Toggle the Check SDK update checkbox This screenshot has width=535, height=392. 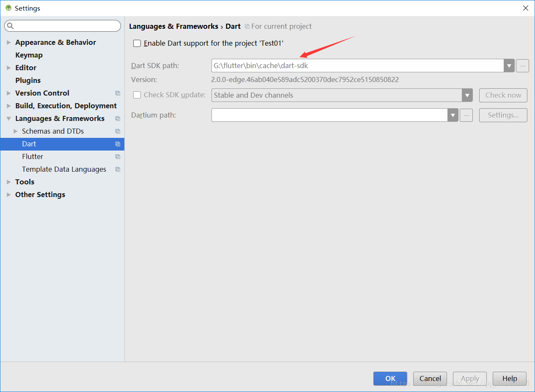point(137,95)
